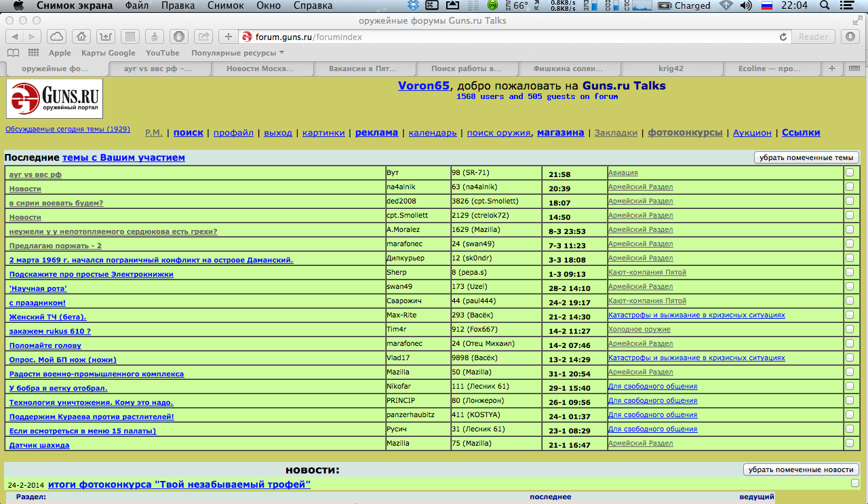Image resolution: width=868 pixels, height=504 pixels.
Task: Open the Spotlight search magnifier
Action: click(x=825, y=6)
